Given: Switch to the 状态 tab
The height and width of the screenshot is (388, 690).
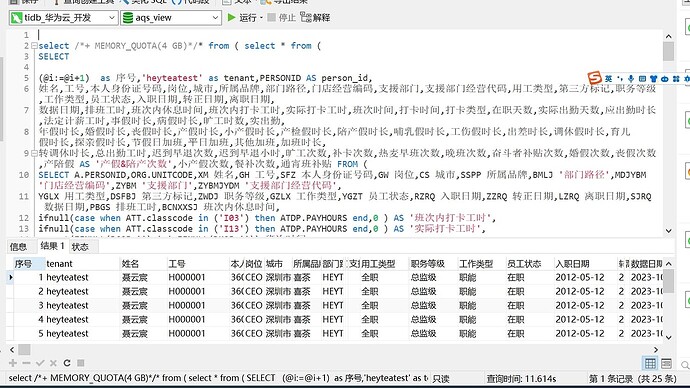Looking at the screenshot, I should click(80, 247).
